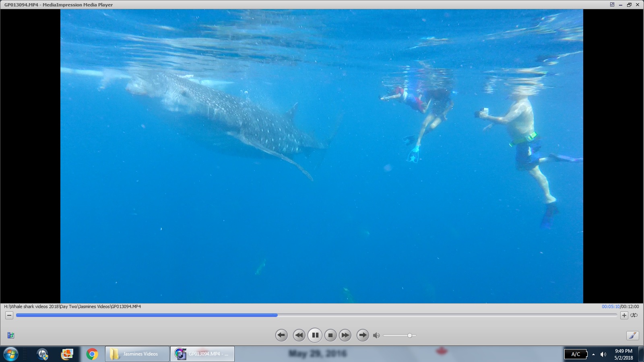
Task: Select GP013094.MP4 taskbar button
Action: [x=202, y=354]
